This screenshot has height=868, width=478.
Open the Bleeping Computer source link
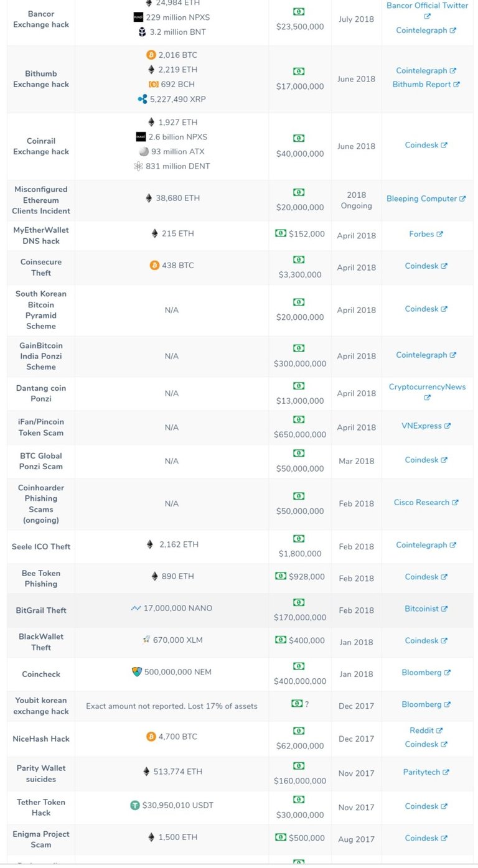(x=426, y=198)
